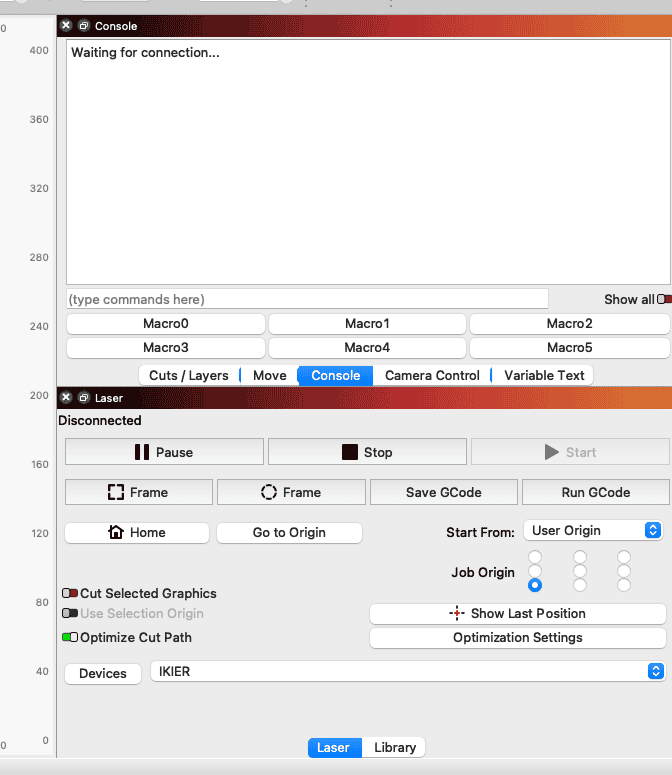
Task: Click the Stop button
Action: pyautogui.click(x=367, y=452)
